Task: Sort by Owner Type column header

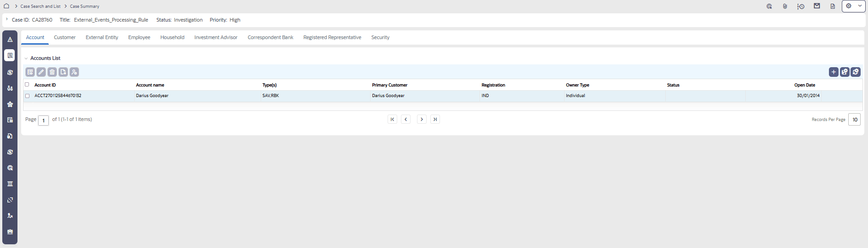Action: click(x=577, y=85)
